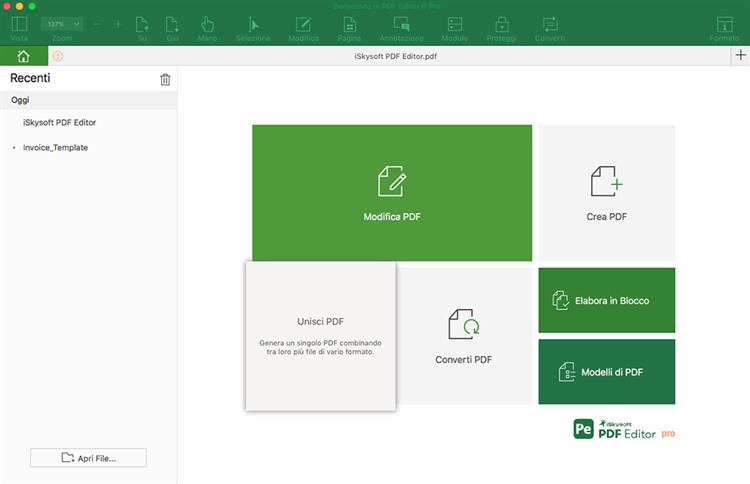Click the Crea PDF tile

tap(606, 193)
